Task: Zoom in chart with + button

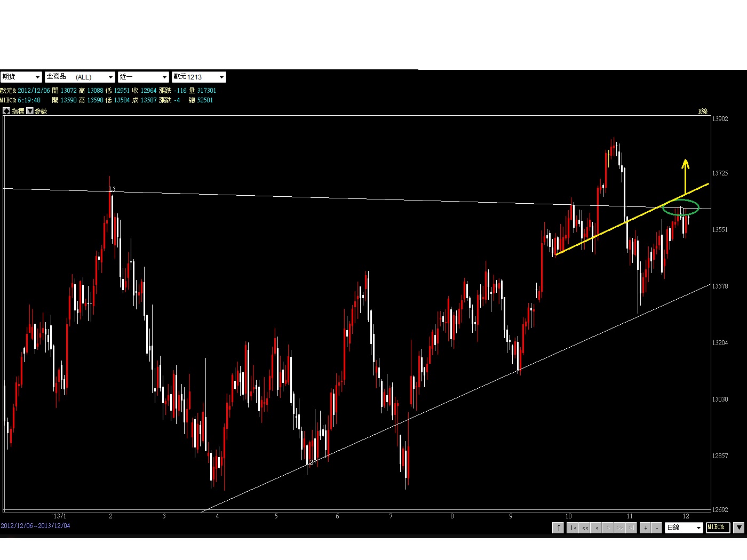Action: click(646, 527)
